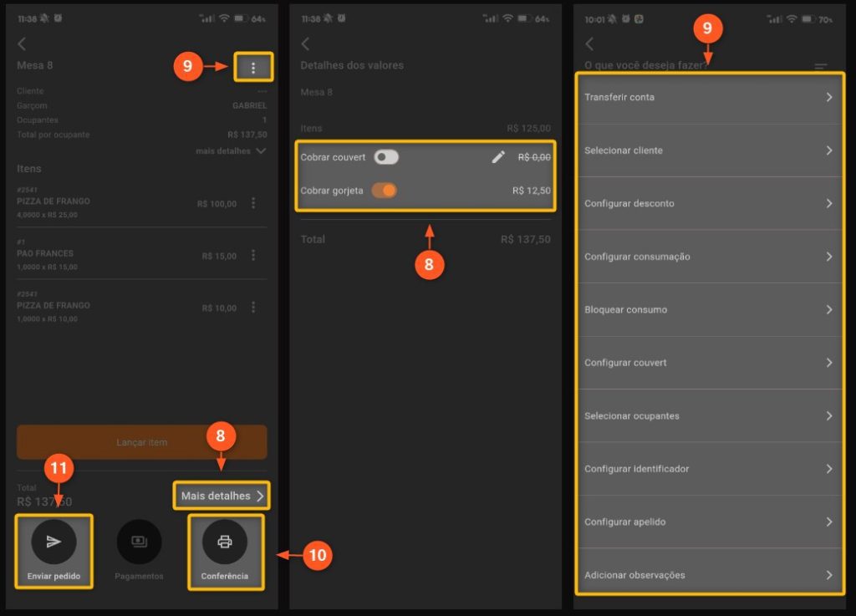Go back from the Mesa 8 screen
The height and width of the screenshot is (616, 856).
pos(22,44)
